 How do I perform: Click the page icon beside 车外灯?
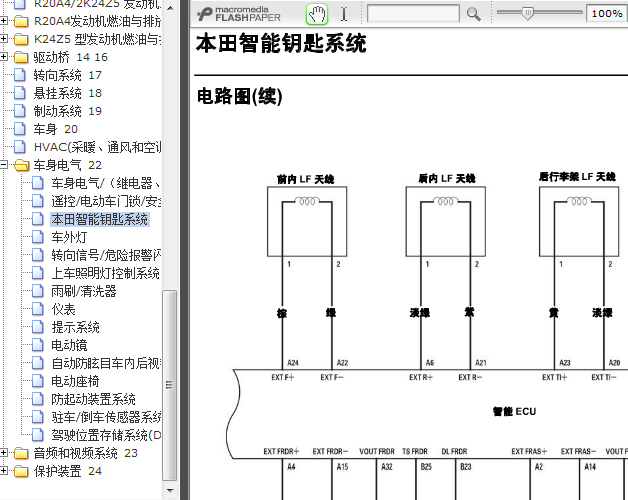pos(38,237)
